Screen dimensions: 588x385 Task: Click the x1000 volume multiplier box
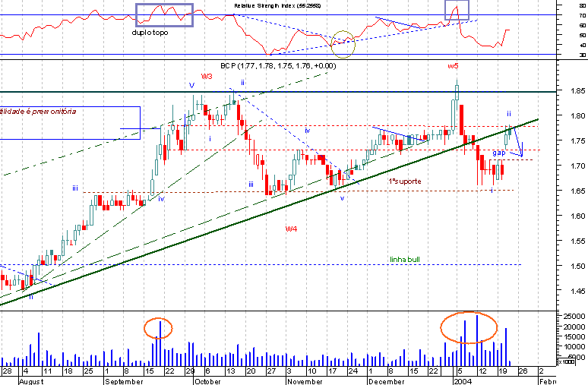click(x=564, y=361)
